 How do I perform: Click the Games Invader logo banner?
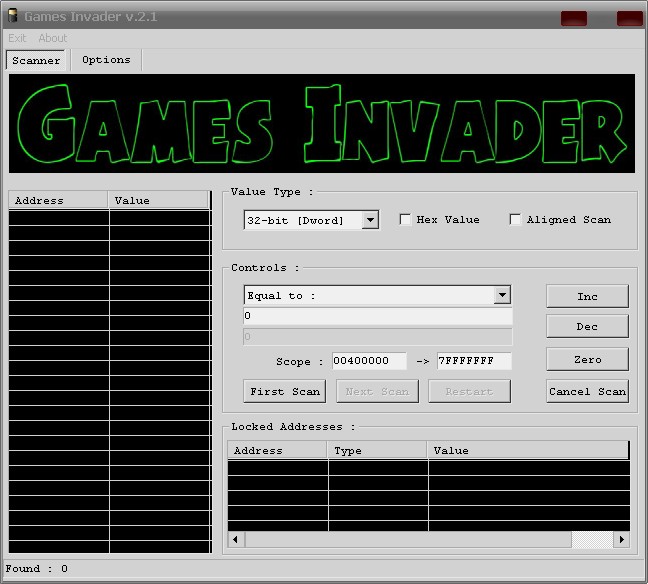322,124
